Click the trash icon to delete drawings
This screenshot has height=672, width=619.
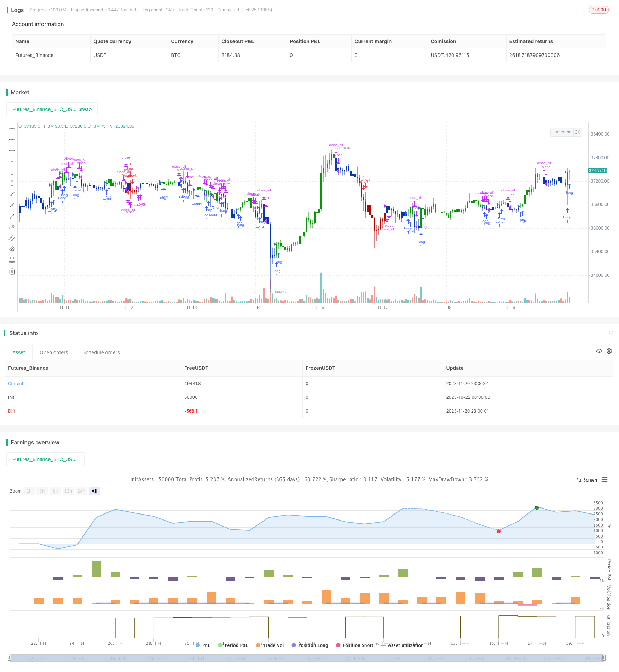[x=12, y=271]
